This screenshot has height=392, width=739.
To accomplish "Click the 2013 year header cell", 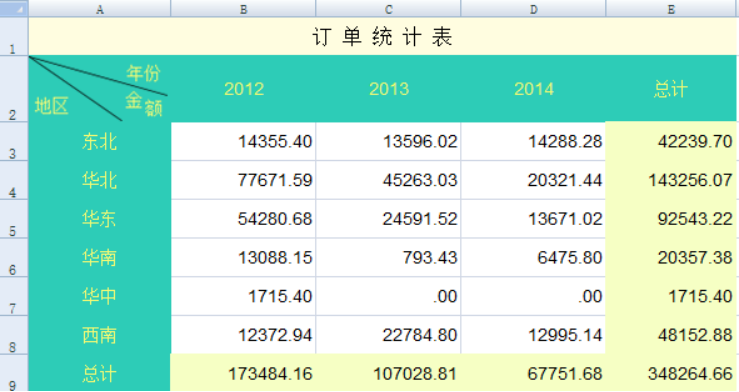I will point(388,89).
